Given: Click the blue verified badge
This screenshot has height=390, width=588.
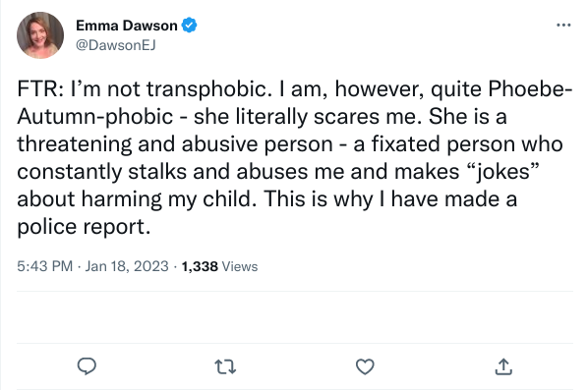Looking at the screenshot, I should point(190,26).
